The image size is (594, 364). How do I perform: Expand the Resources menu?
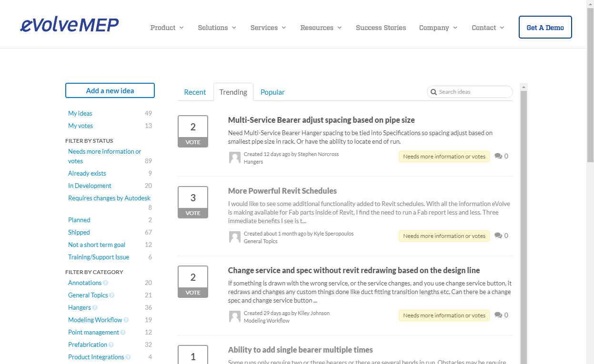pos(321,28)
